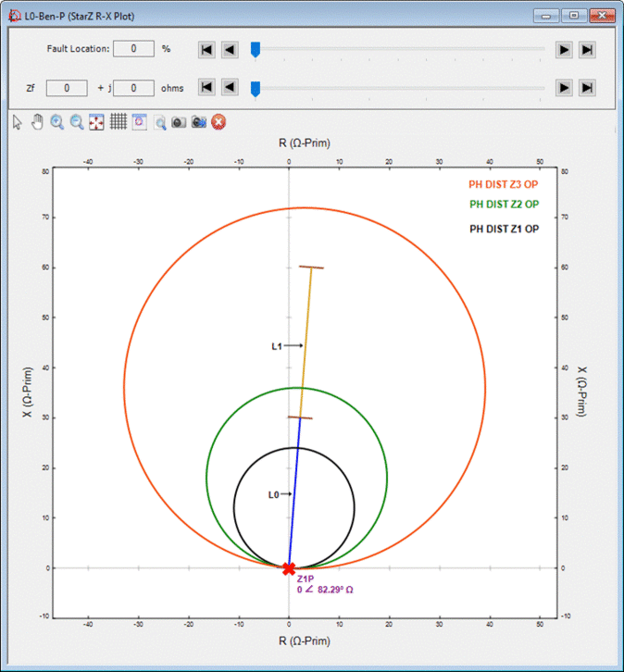Click the Fault Location percent input field

pyautogui.click(x=135, y=49)
